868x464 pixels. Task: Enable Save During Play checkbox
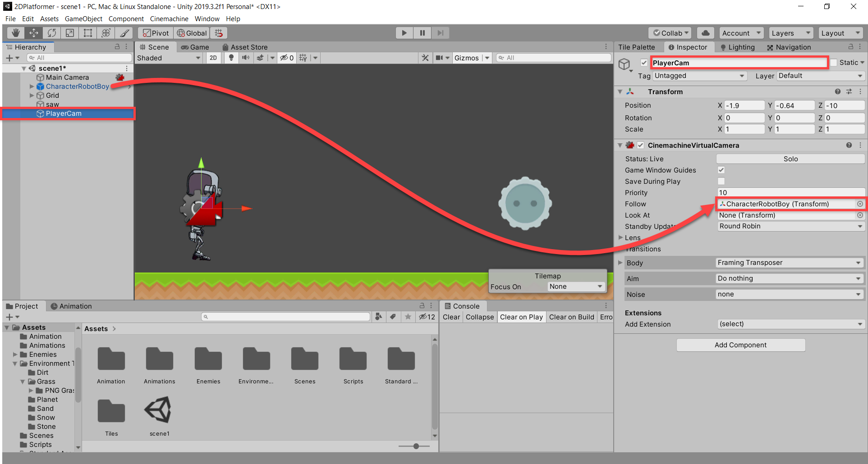[721, 181]
